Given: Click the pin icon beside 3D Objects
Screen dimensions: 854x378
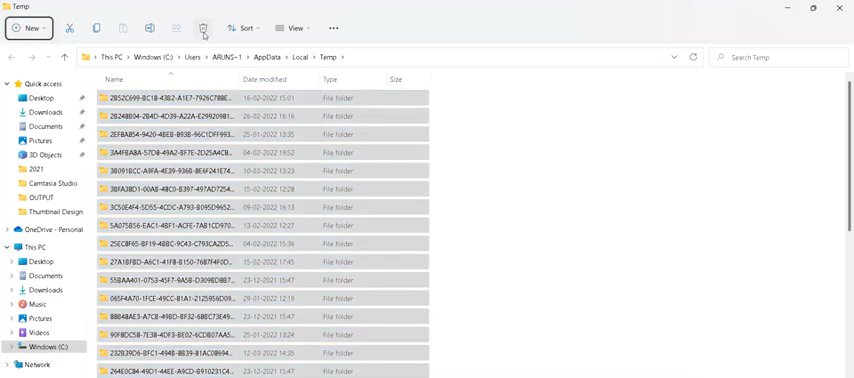Looking at the screenshot, I should point(82,155).
